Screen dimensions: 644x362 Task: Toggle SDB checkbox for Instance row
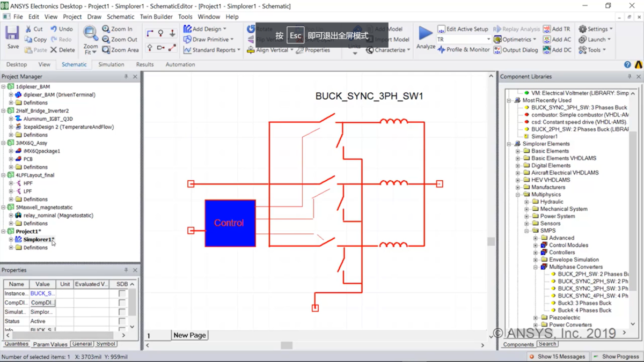point(122,293)
